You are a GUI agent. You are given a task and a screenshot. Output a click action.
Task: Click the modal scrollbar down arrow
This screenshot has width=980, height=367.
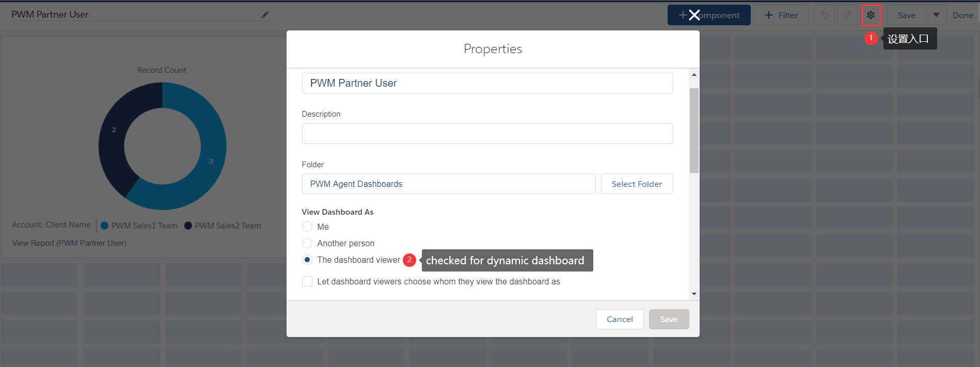(x=694, y=293)
